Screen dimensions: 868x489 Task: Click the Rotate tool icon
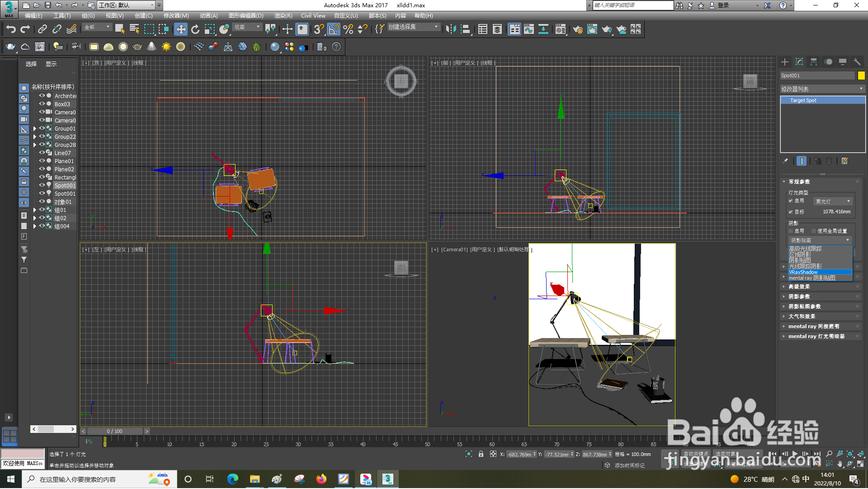[195, 29]
